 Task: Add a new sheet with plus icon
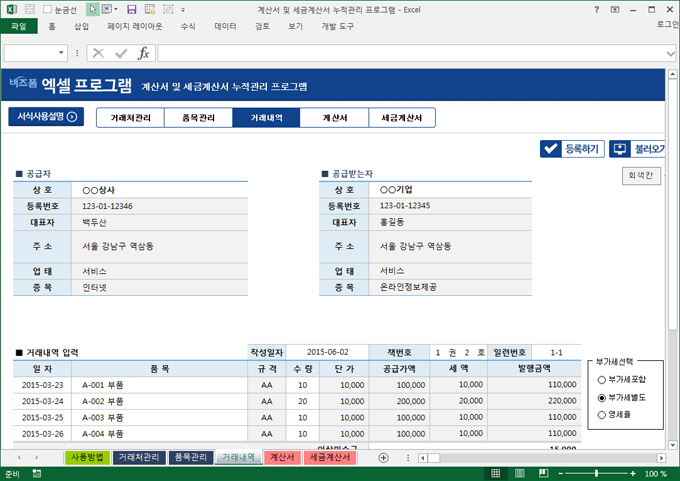[384, 457]
